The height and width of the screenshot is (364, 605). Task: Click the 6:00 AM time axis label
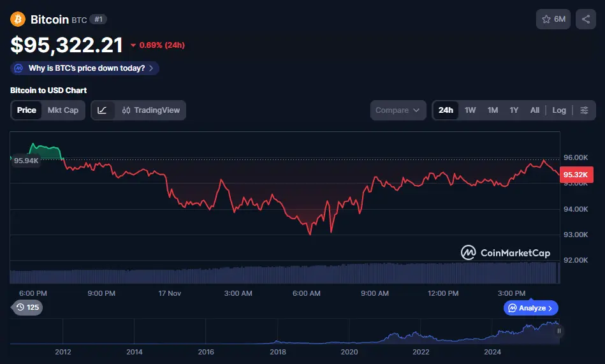[307, 293]
